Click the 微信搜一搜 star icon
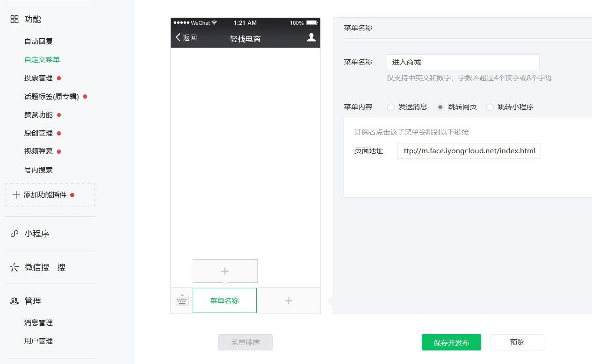The height and width of the screenshot is (364, 592). 14,267
